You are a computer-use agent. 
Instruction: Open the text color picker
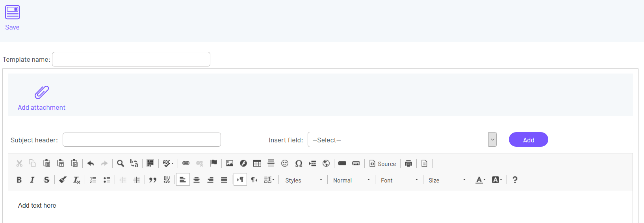coord(481,180)
